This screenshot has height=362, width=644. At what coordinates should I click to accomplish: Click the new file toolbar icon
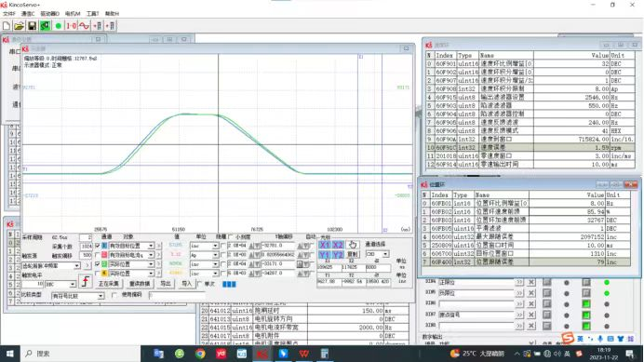pyautogui.click(x=7, y=26)
